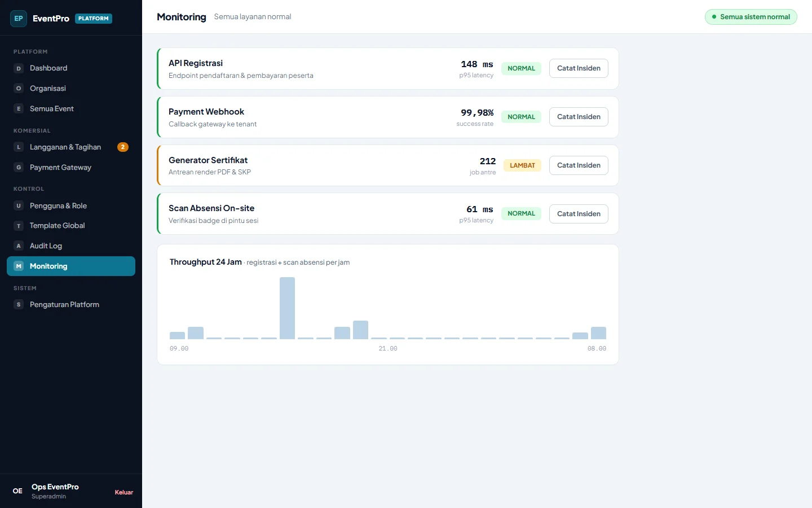Click the 61 ms latency value

pyautogui.click(x=480, y=209)
